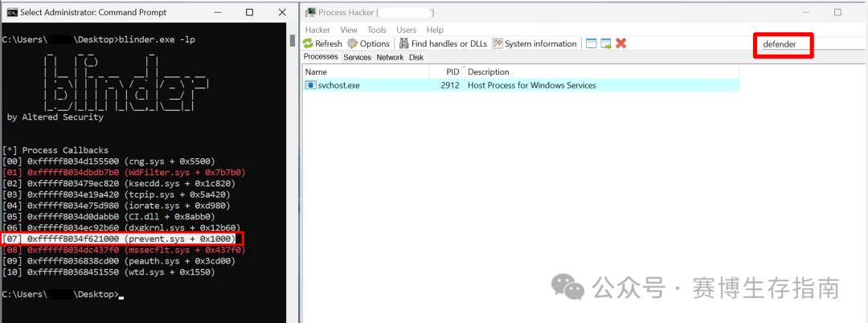Viewport: 868px width, 323px height.
Task: Click the Command Prompt vertical scrollbar thumb
Action: pyautogui.click(x=292, y=40)
